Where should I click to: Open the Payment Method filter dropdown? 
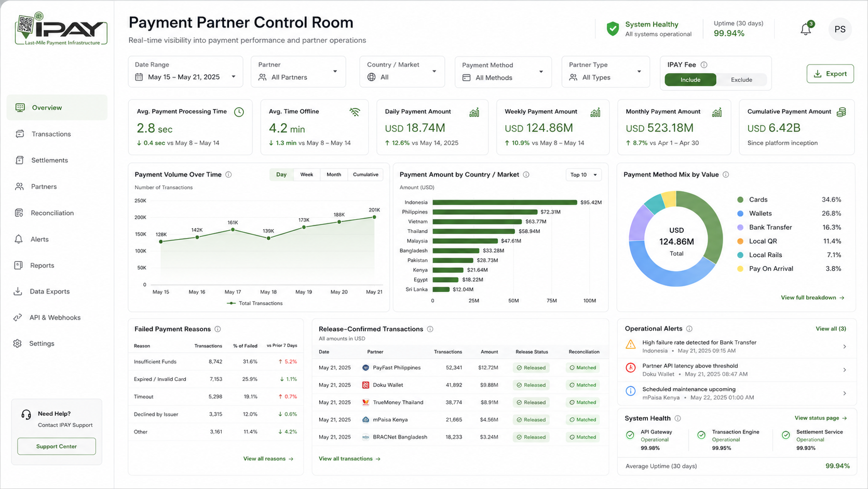point(503,72)
